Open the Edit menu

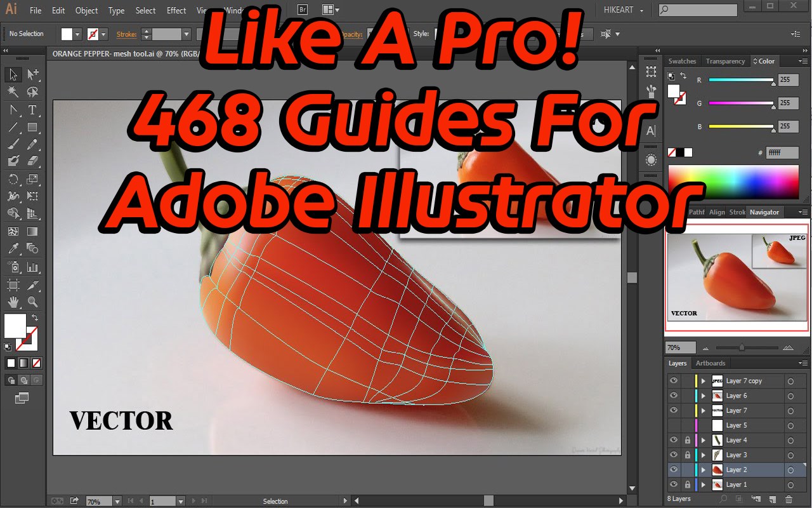pyautogui.click(x=58, y=10)
